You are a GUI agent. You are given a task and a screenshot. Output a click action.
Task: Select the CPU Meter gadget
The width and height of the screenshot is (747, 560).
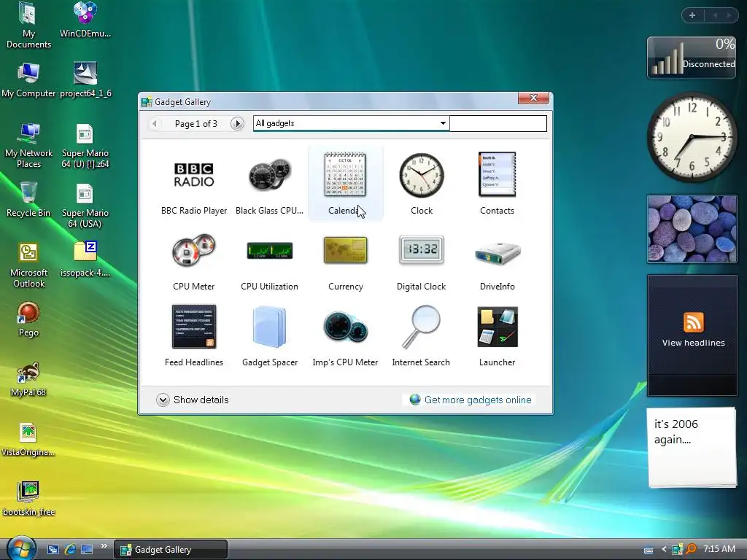pyautogui.click(x=193, y=262)
